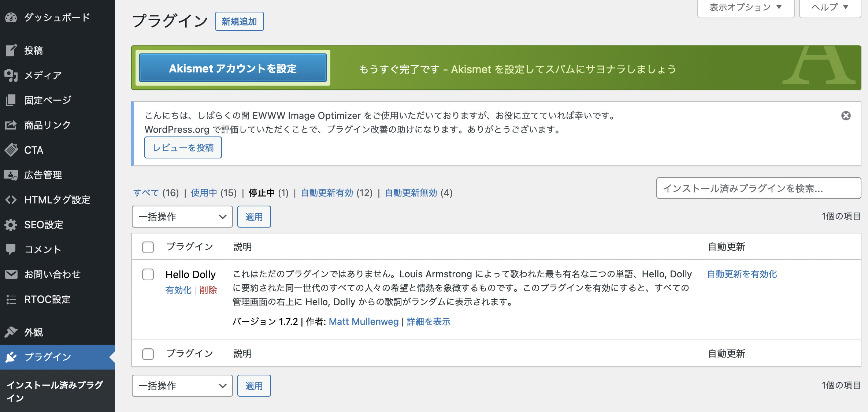Click the Posts (投稿) edit icon
The image size is (868, 412).
(11, 50)
